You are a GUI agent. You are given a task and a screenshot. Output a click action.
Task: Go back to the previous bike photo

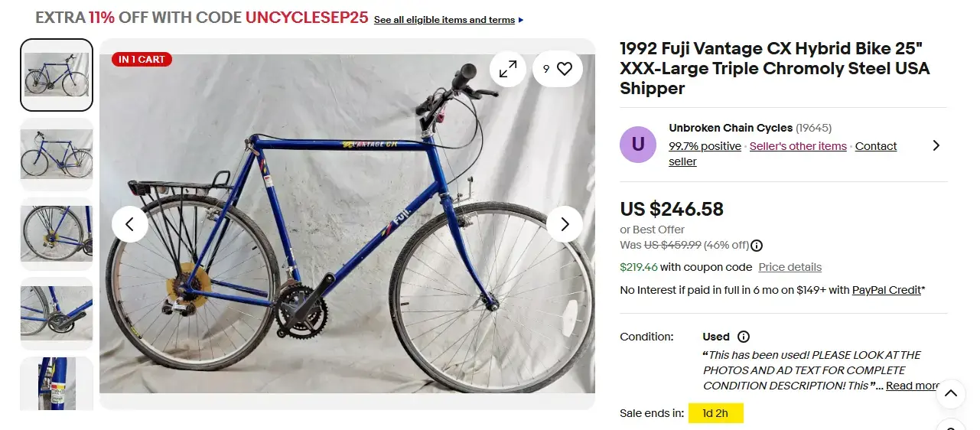pos(130,224)
